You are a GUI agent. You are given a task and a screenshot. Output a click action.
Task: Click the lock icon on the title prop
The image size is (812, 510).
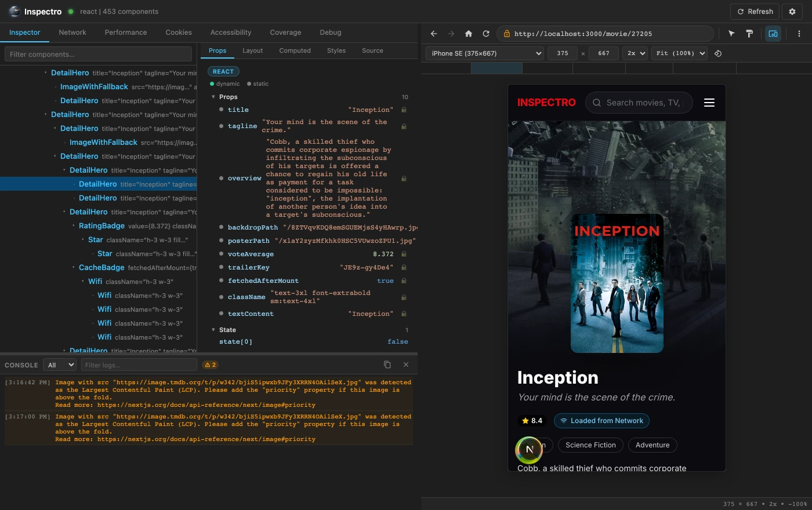coord(404,110)
